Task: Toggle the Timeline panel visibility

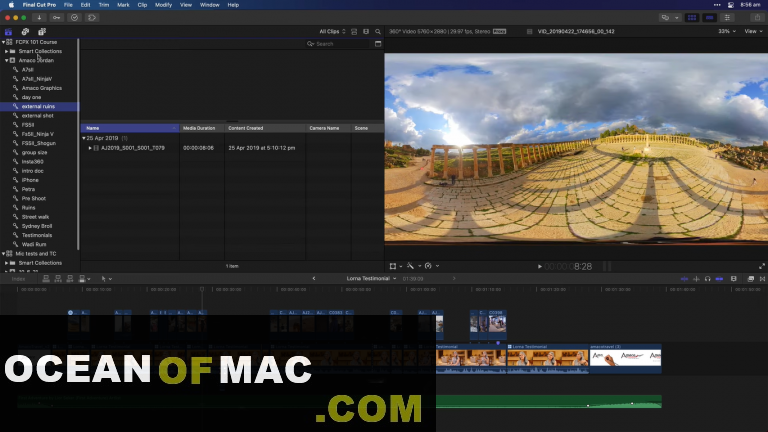Action: 710,17
